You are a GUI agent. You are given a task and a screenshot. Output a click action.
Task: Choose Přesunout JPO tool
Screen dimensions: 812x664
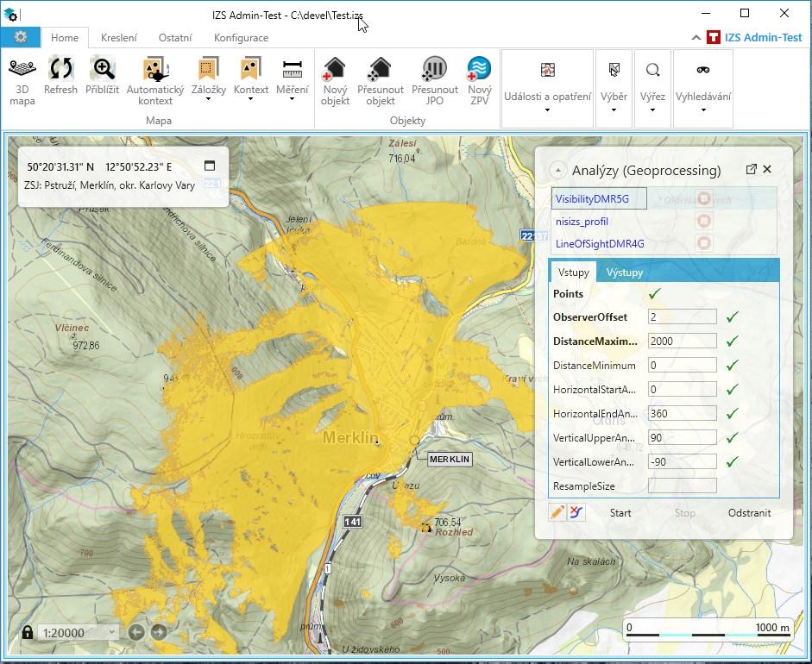pyautogui.click(x=435, y=81)
